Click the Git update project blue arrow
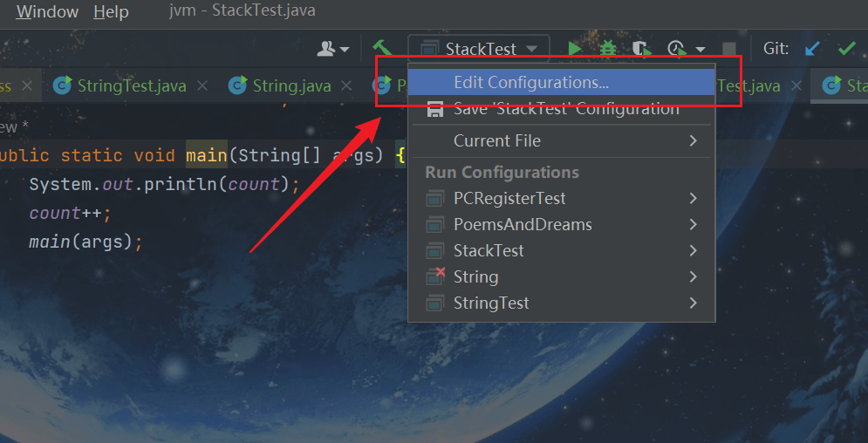The width and height of the screenshot is (868, 443). point(812,49)
